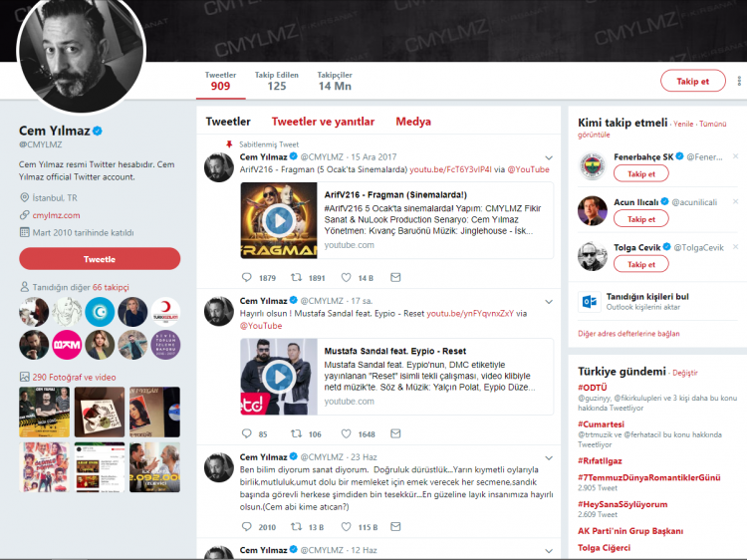This screenshot has height=560, width=747.
Task: Play the Mustafa Sandal Reset video
Action: [279, 377]
